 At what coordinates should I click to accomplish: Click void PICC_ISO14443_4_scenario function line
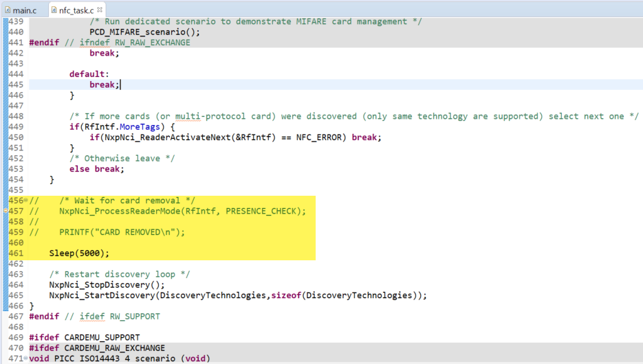[x=120, y=359]
